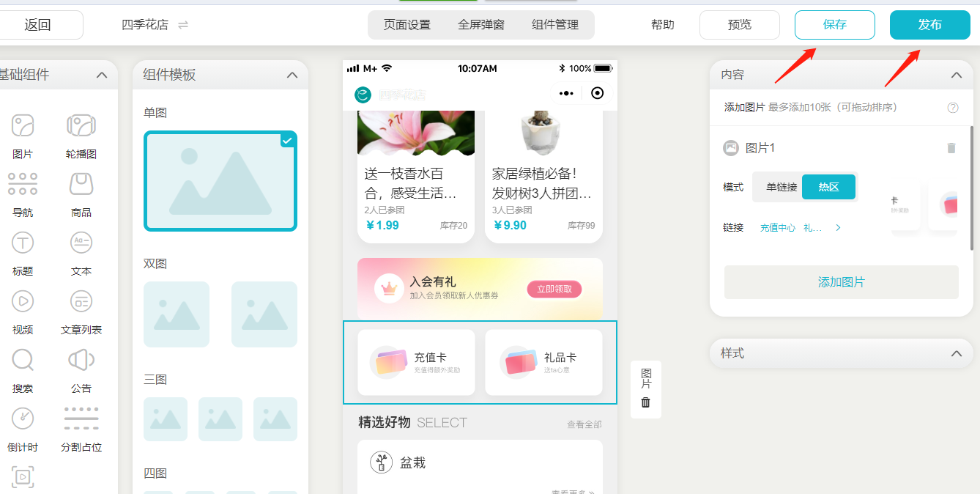Image resolution: width=980 pixels, height=494 pixels.
Task: Choose the 商品 product component icon
Action: [x=81, y=184]
